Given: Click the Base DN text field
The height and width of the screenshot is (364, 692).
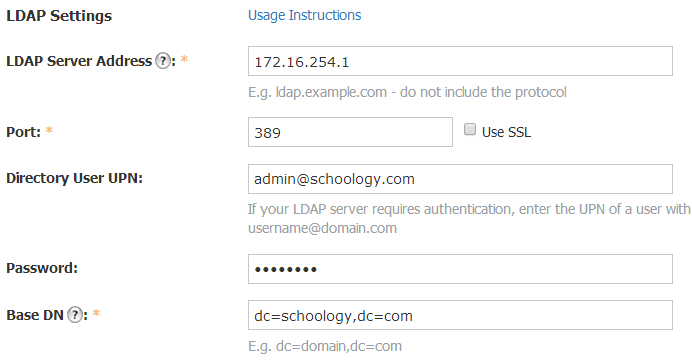Looking at the screenshot, I should coord(460,315).
